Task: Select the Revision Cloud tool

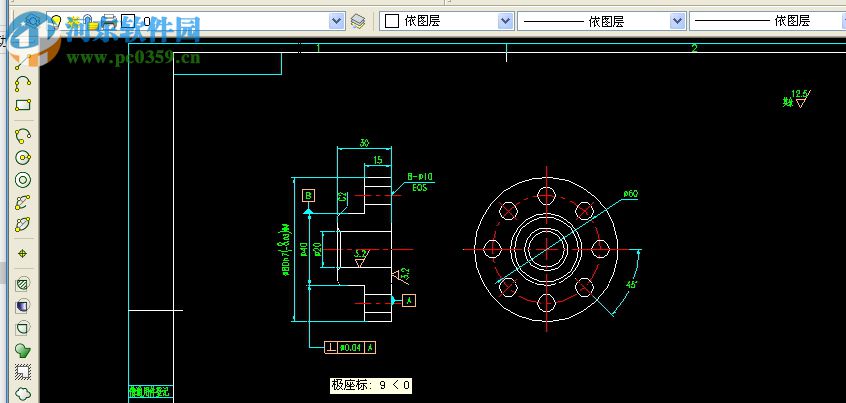Action: 23,393
